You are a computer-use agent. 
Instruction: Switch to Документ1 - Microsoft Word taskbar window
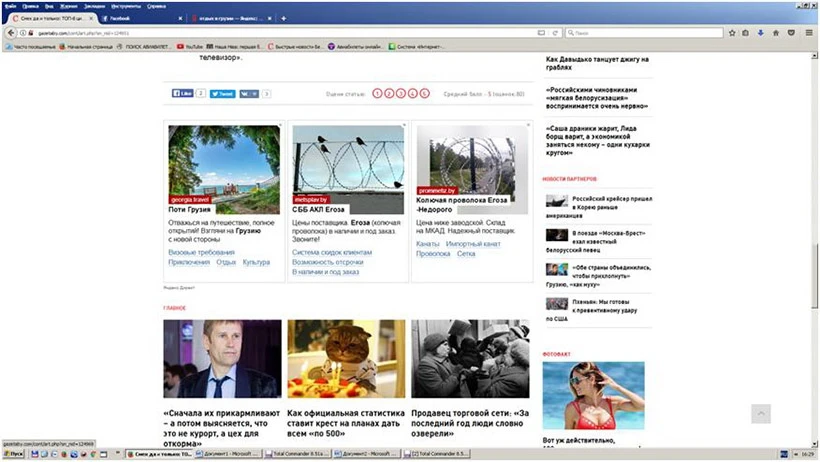pyautogui.click(x=227, y=454)
